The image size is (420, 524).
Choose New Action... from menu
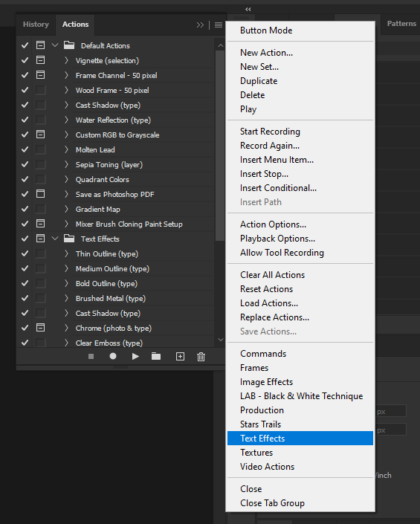point(266,53)
